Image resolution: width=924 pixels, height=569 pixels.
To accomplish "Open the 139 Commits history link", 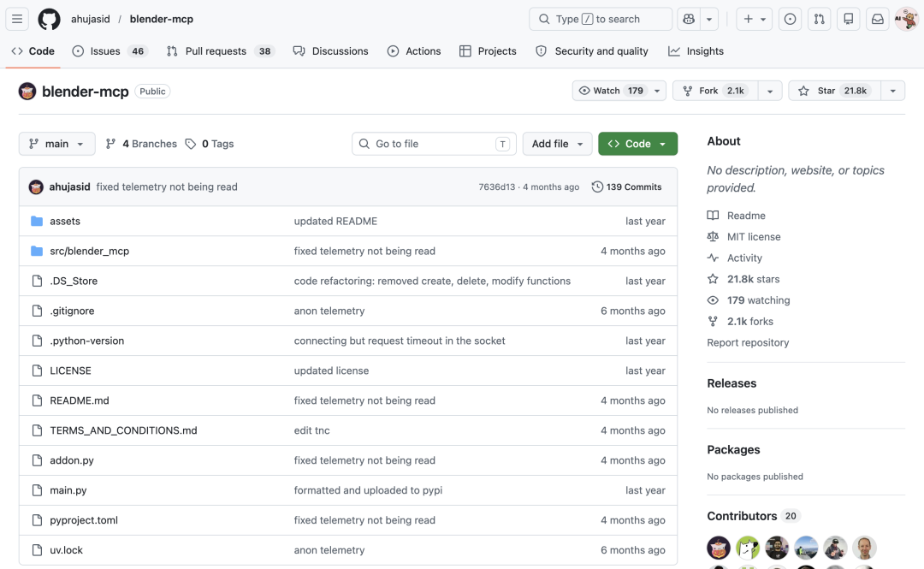I will (626, 187).
